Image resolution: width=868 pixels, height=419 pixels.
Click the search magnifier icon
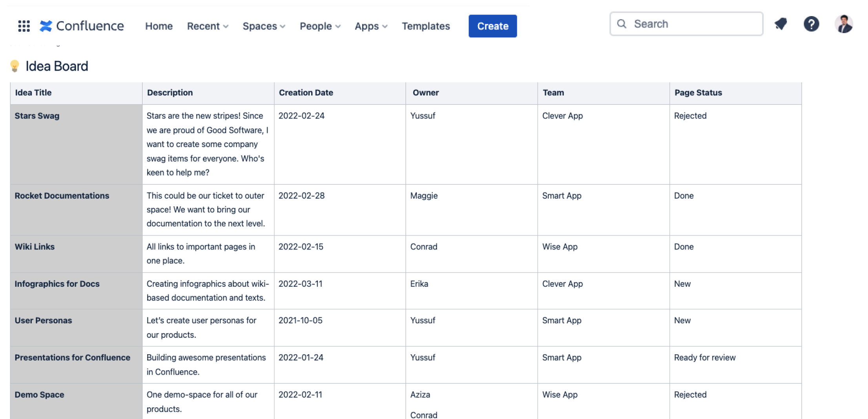coord(622,24)
